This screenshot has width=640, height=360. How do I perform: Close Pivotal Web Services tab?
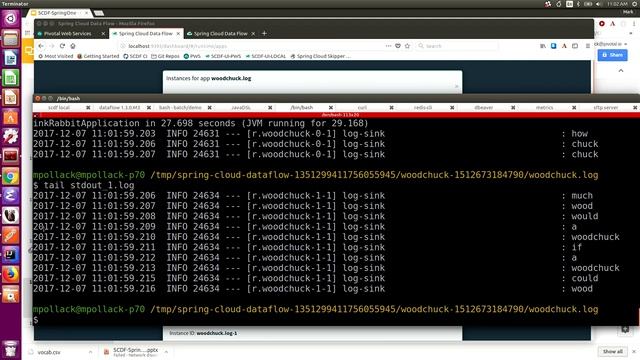point(103,33)
